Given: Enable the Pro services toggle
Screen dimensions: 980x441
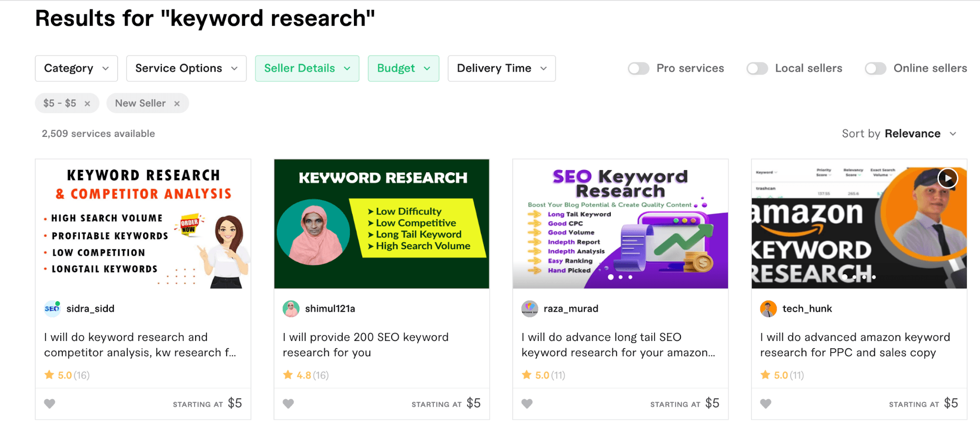Looking at the screenshot, I should click(x=638, y=68).
